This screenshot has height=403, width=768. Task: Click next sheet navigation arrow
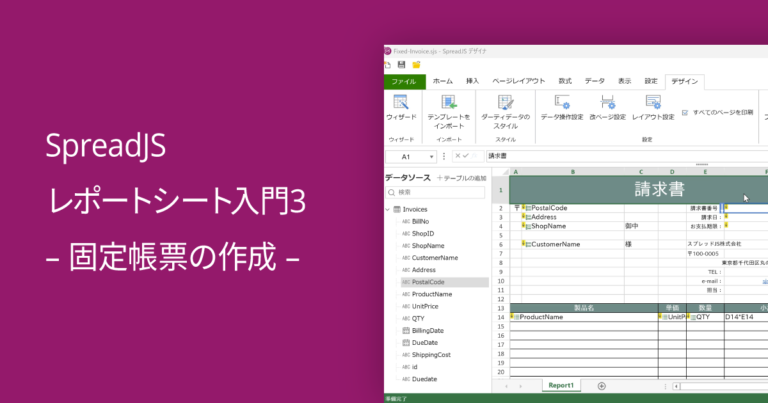520,386
